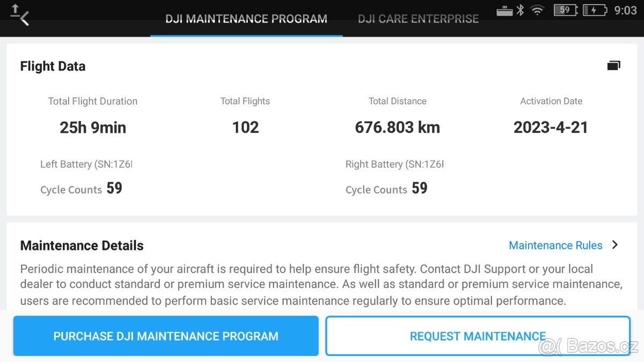This screenshot has height=362, width=644.
Task: Tap the Total Flights count of 102
Action: coord(245,127)
